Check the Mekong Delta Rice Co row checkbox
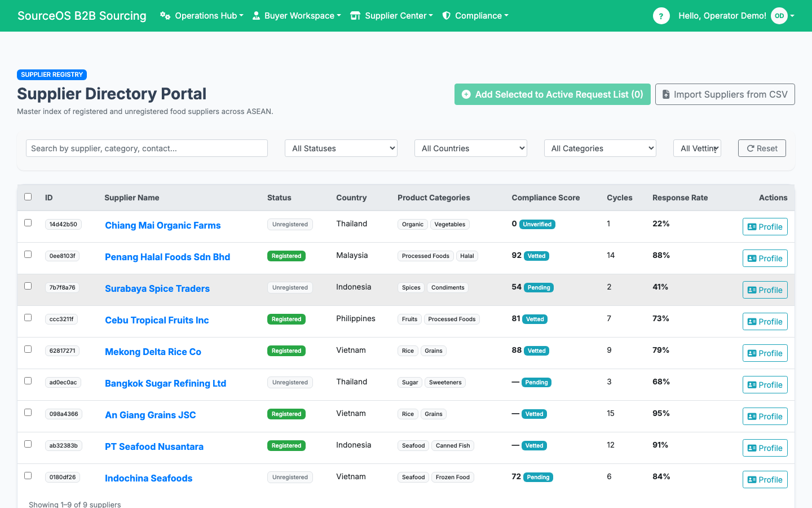 point(28,349)
